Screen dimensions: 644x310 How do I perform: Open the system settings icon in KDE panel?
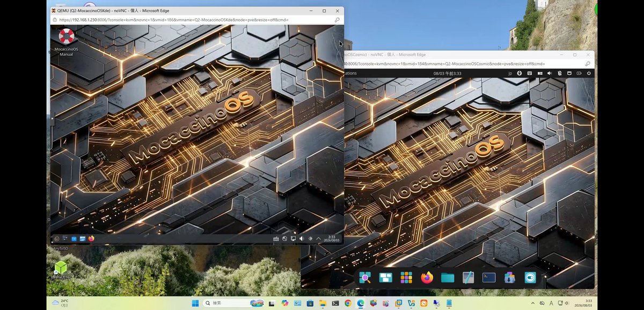pyautogui.click(x=65, y=238)
